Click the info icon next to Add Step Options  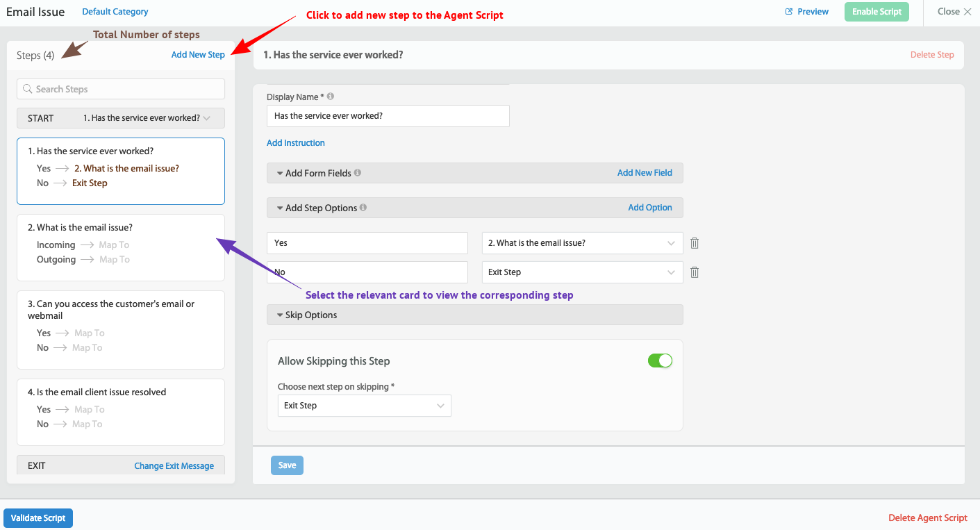tap(362, 207)
